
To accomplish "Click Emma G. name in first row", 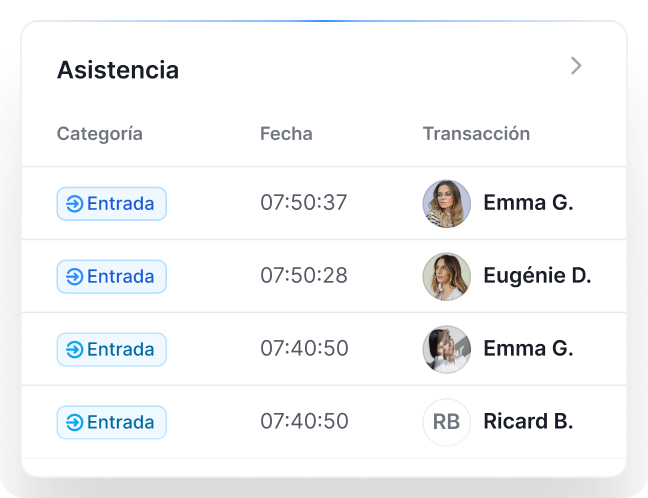I will (528, 203).
